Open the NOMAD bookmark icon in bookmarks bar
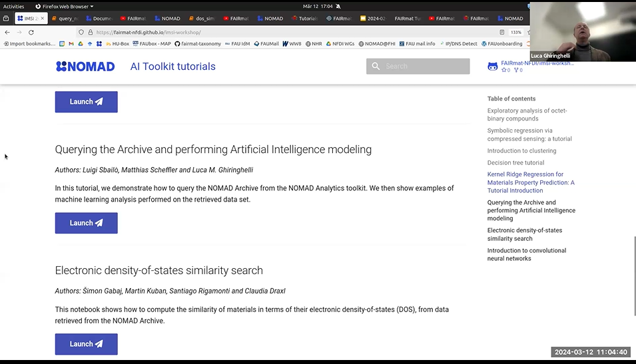Screen dimensions: 636x364 (x=99, y=44)
